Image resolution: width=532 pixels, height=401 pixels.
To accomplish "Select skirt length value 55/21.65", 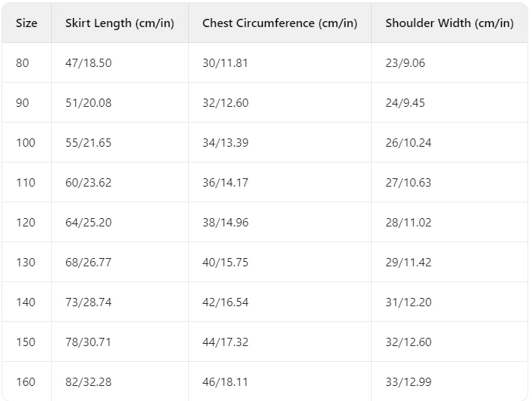I will pos(88,143).
